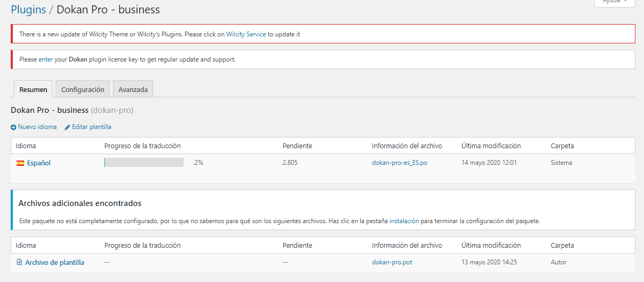Click the .2% progress value
This screenshot has width=644, height=282.
click(x=198, y=163)
